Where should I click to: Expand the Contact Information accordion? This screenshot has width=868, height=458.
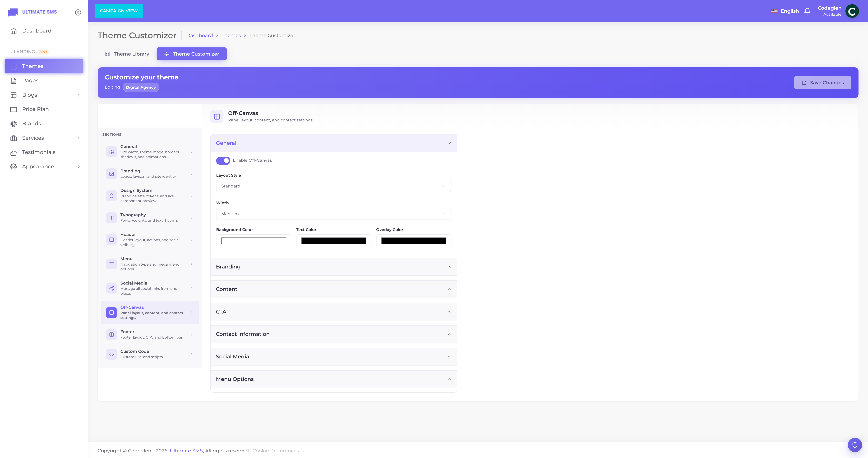(x=334, y=334)
